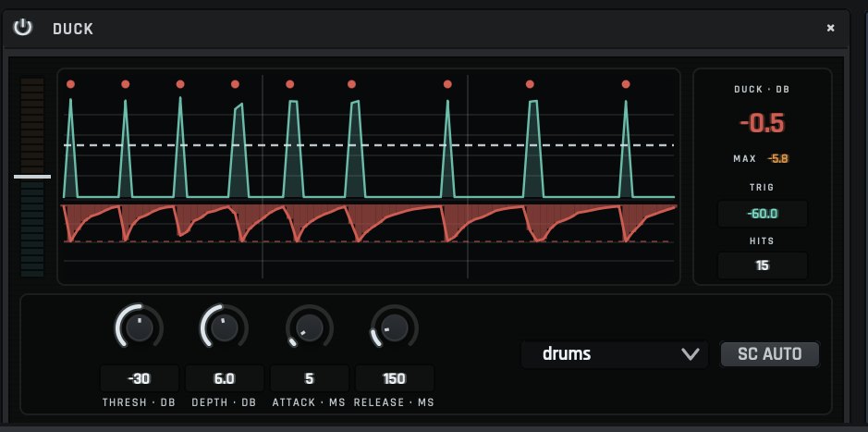This screenshot has height=432, width=868.
Task: Select the depth value field showing 6.0
Action: point(225,379)
